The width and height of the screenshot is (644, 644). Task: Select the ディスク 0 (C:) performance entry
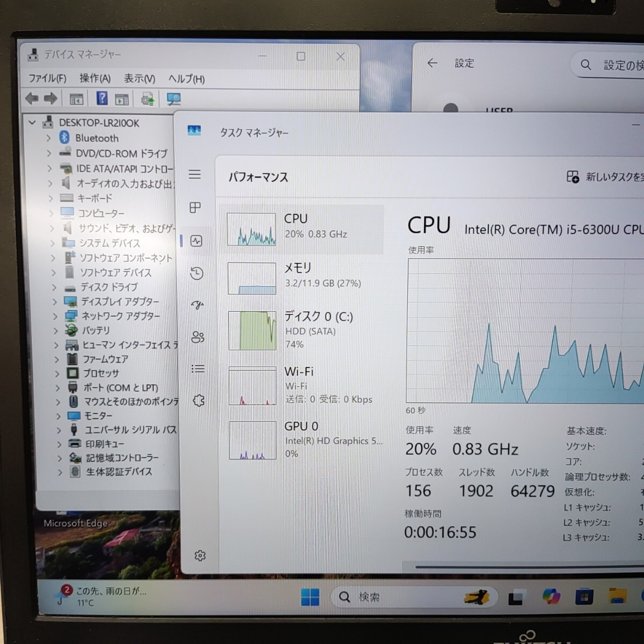point(302,330)
